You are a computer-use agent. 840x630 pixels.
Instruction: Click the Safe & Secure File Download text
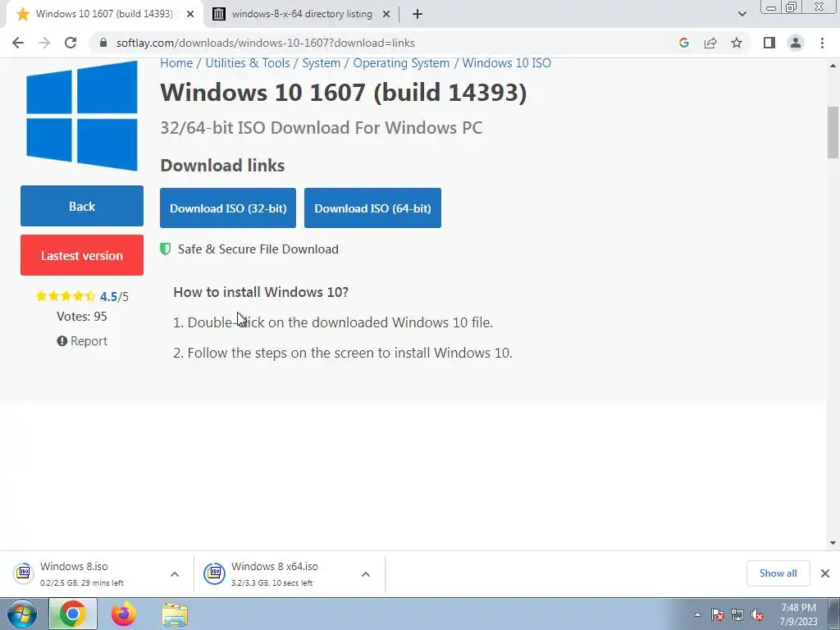click(258, 249)
